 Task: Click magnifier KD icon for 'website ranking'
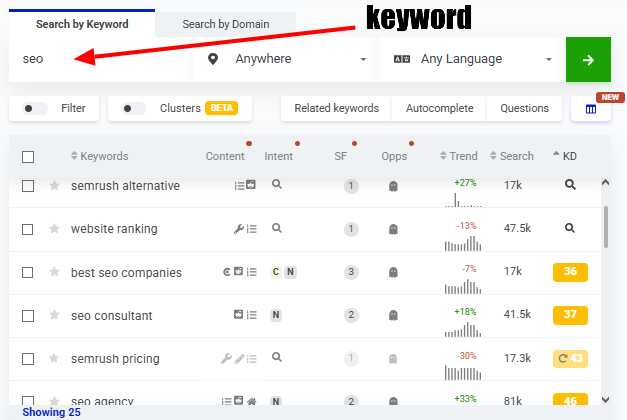tap(570, 229)
